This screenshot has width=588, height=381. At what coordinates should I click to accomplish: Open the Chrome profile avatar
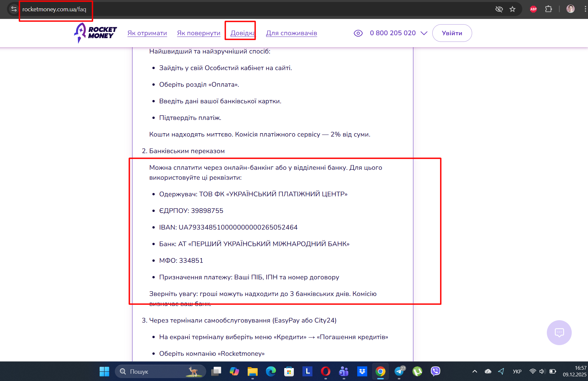[570, 9]
